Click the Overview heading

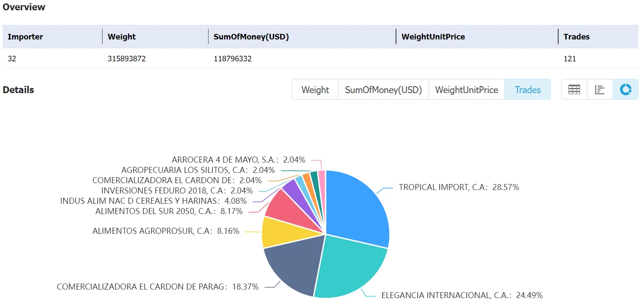click(x=24, y=7)
